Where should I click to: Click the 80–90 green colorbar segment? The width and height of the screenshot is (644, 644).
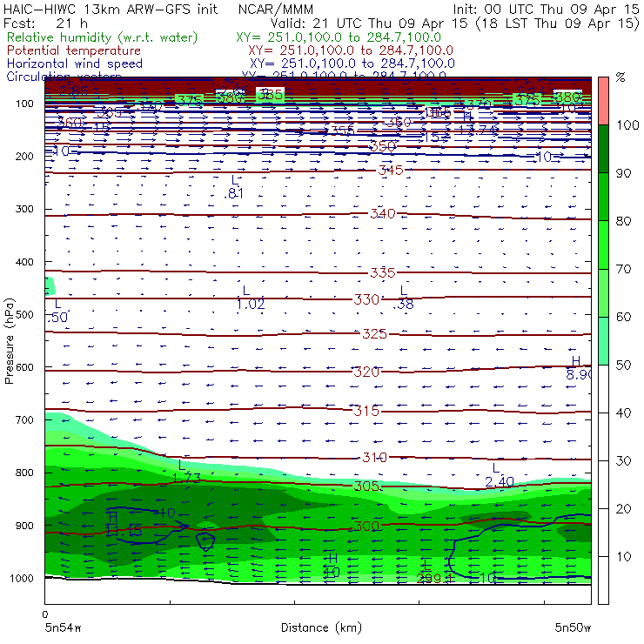603,197
